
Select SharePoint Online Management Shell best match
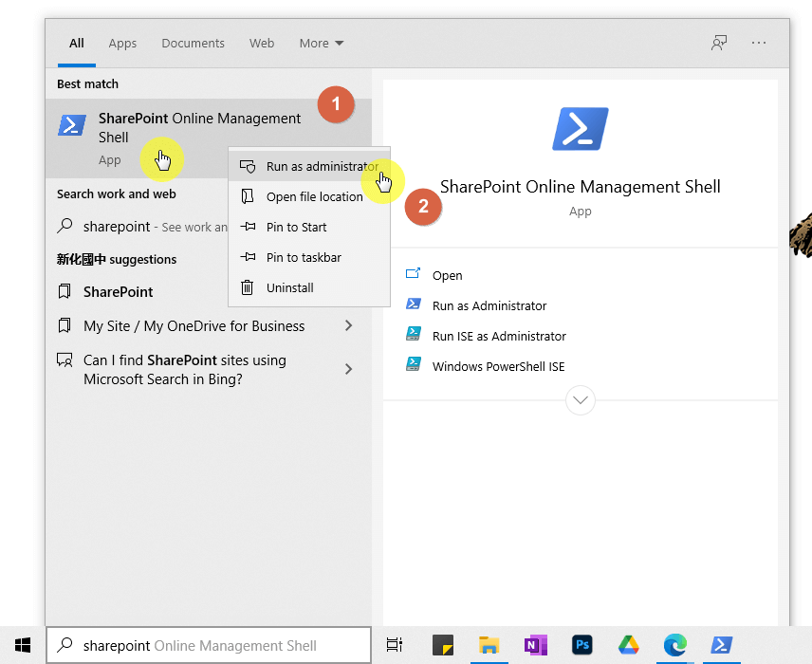click(208, 138)
